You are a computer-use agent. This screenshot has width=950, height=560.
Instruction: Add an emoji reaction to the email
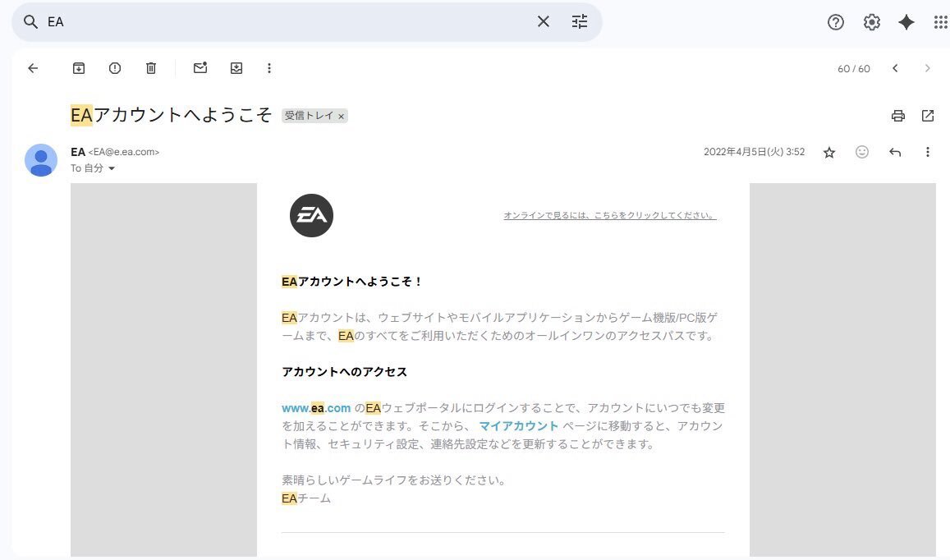(862, 152)
